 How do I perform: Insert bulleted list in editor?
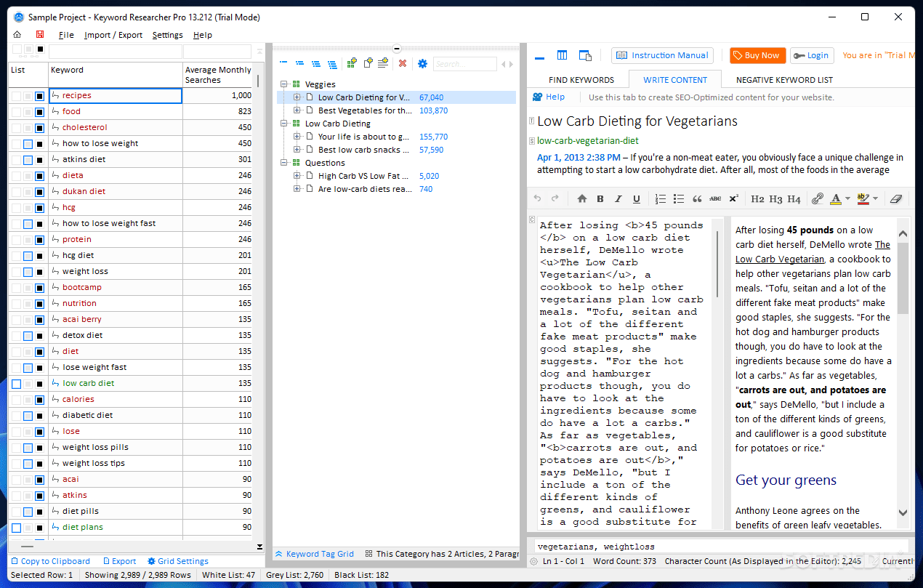678,198
